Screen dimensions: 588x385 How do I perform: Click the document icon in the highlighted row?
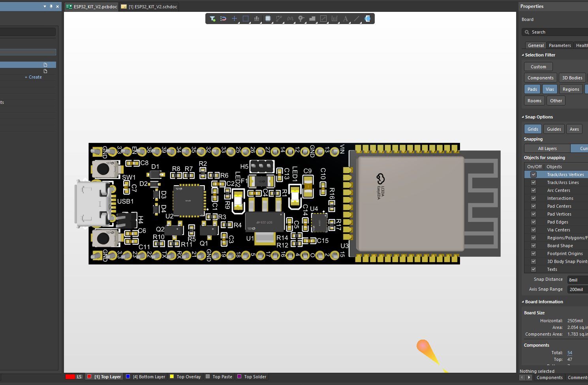[x=45, y=65]
